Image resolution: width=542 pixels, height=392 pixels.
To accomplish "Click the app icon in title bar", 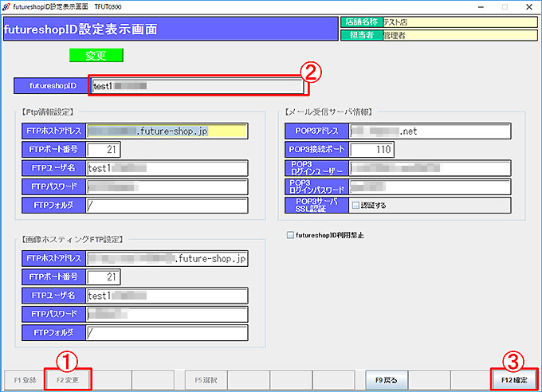I will (x=6, y=6).
